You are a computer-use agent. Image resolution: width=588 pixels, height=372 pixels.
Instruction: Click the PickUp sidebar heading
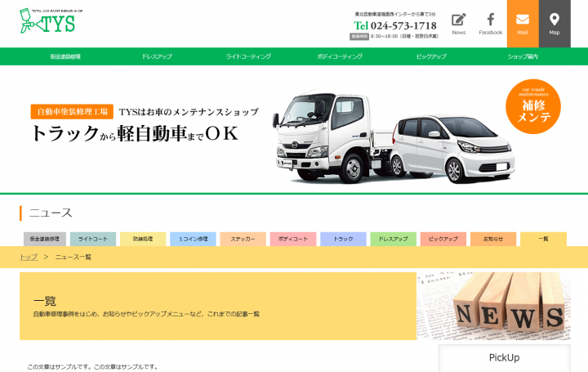(505, 358)
